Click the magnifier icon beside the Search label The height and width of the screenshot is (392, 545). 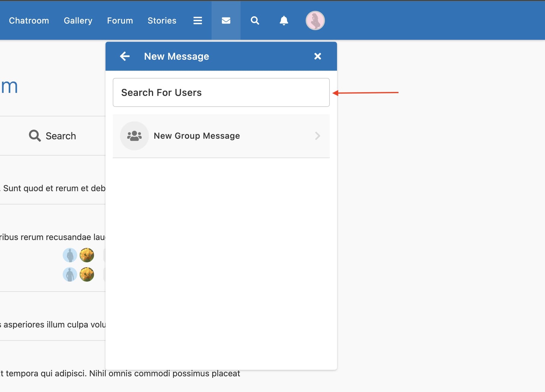tap(35, 136)
